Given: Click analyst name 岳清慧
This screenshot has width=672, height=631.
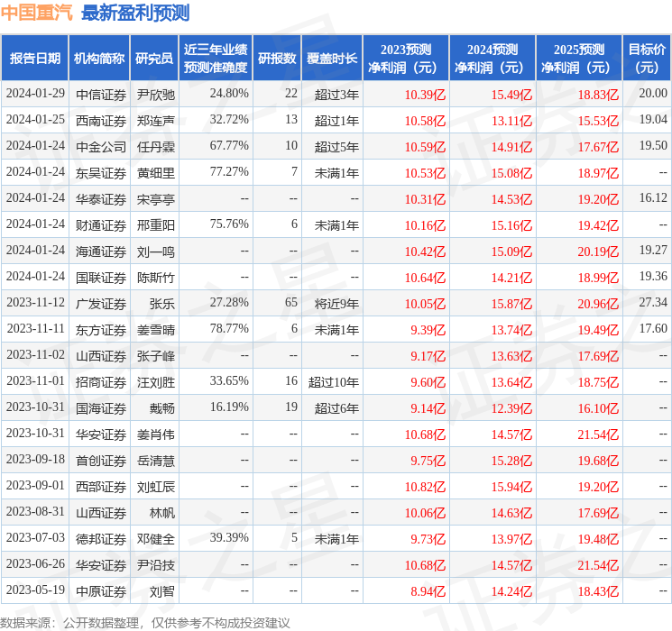Looking at the screenshot, I should (155, 461).
